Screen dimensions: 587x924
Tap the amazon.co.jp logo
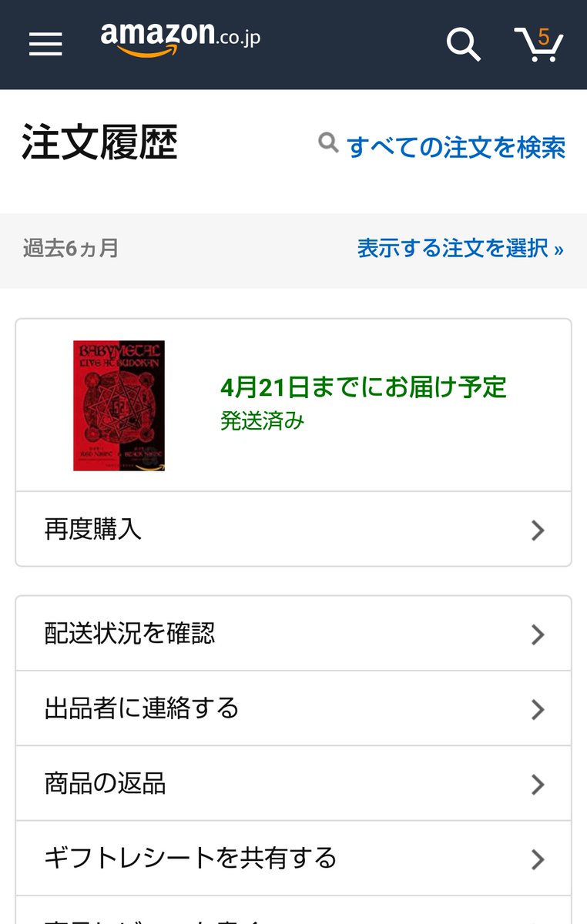[180, 37]
